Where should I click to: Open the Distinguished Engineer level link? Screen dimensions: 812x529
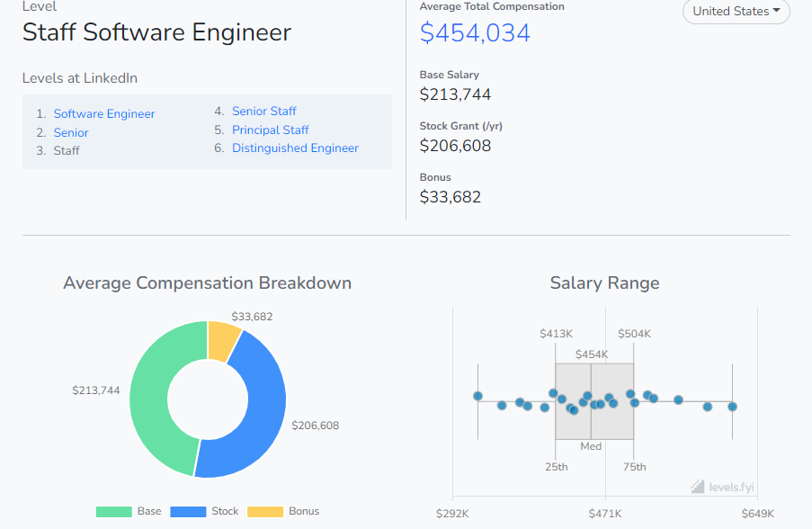[x=295, y=148]
